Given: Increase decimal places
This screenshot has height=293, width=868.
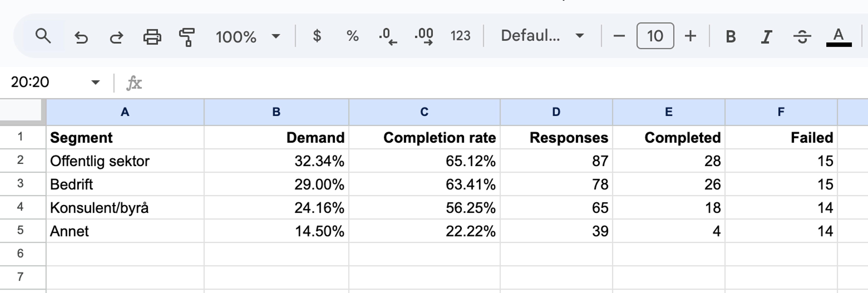Looking at the screenshot, I should tap(424, 36).
